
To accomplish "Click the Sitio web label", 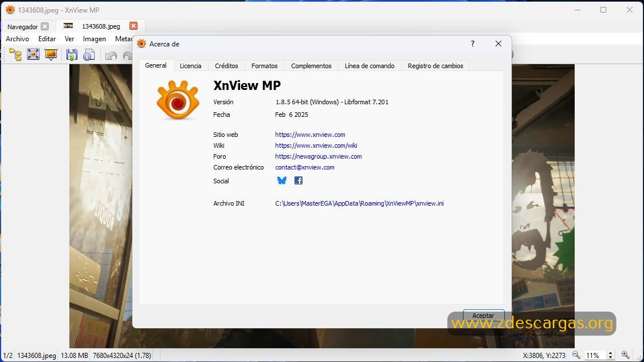I will 226,135.
